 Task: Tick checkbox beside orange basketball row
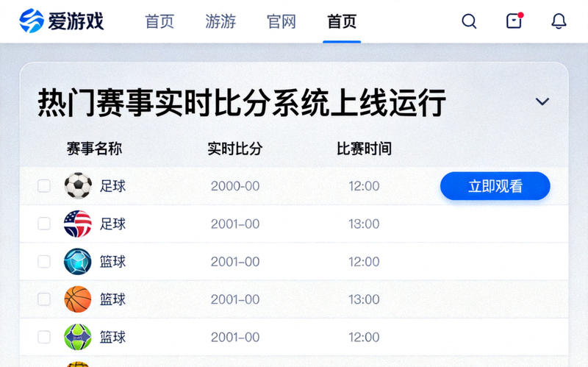coord(44,299)
